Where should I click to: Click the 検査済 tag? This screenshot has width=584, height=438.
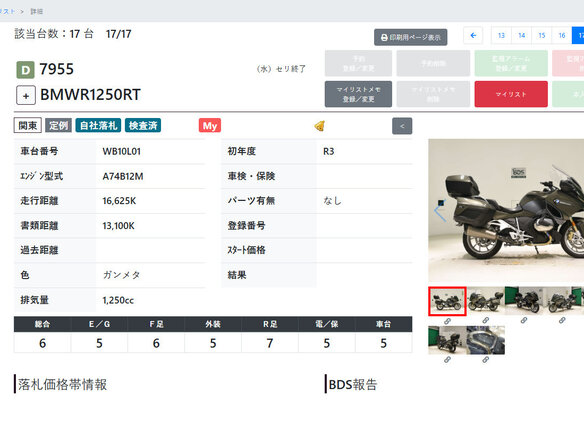click(143, 126)
